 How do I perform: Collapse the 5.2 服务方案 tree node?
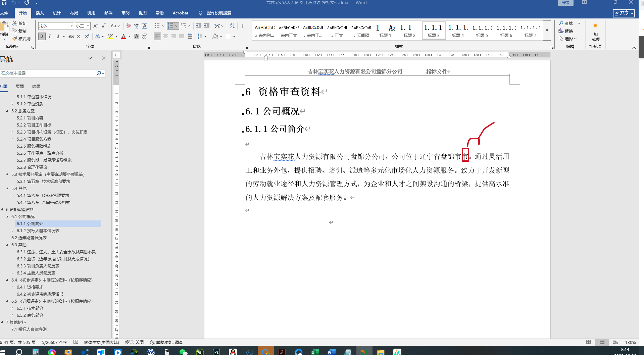[x=7, y=111]
